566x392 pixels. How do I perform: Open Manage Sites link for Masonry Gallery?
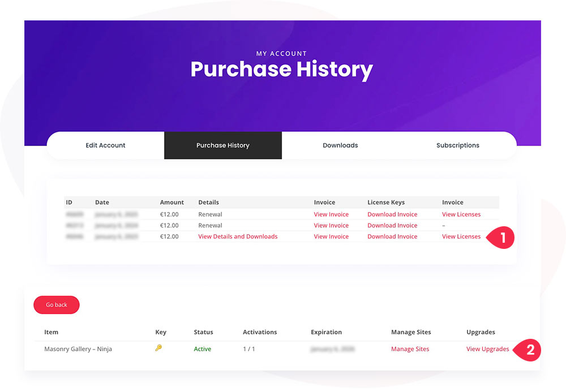pyautogui.click(x=410, y=349)
